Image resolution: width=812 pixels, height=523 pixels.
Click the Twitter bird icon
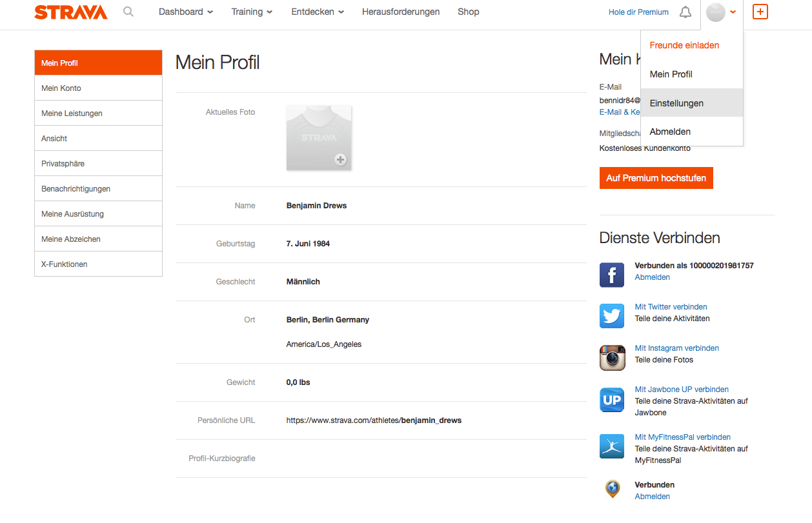(612, 316)
